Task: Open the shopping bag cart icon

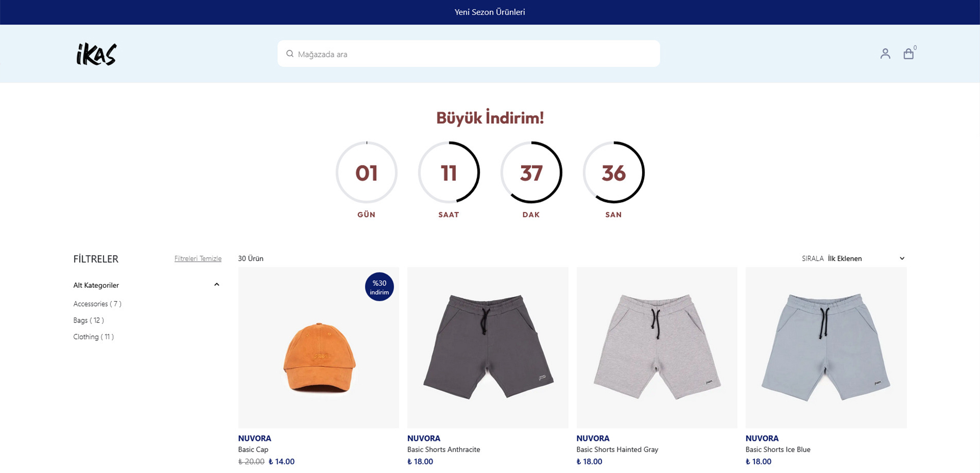Action: coord(909,54)
